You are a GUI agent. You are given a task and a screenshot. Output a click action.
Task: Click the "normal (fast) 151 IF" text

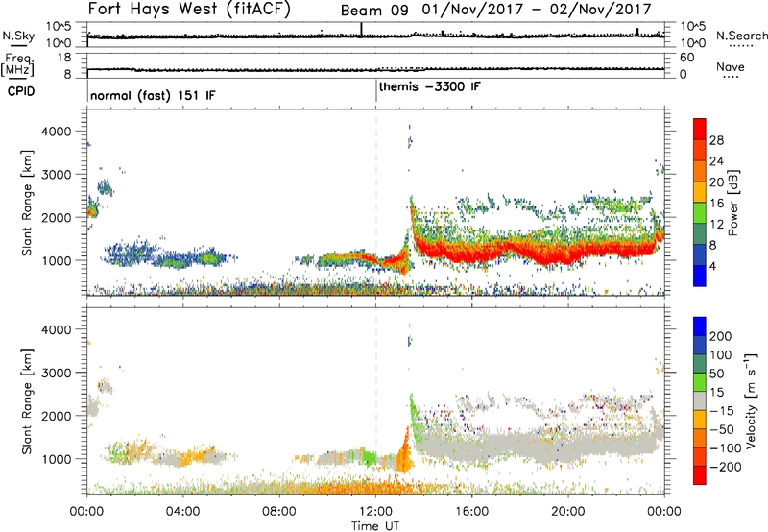pos(153,95)
